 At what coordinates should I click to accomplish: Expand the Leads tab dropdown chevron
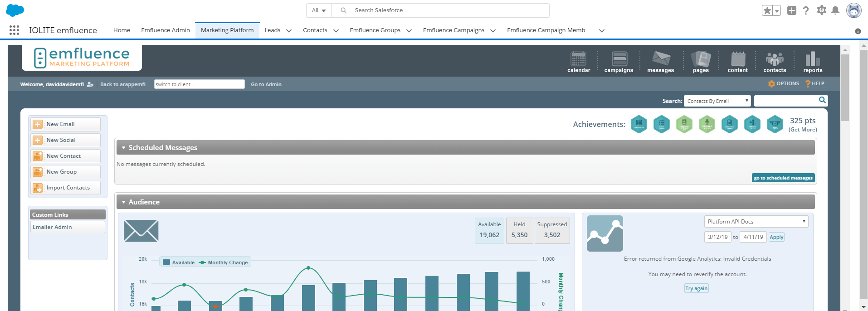289,31
